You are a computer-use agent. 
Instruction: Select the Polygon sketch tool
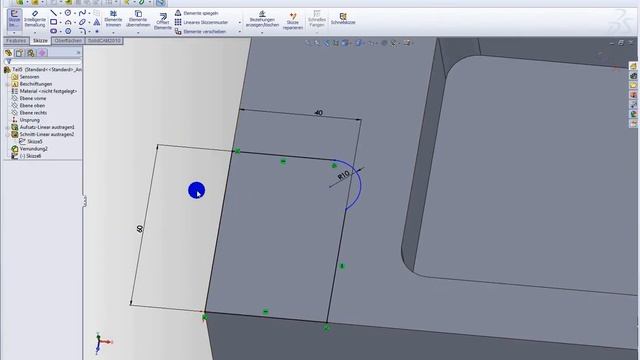68,31
